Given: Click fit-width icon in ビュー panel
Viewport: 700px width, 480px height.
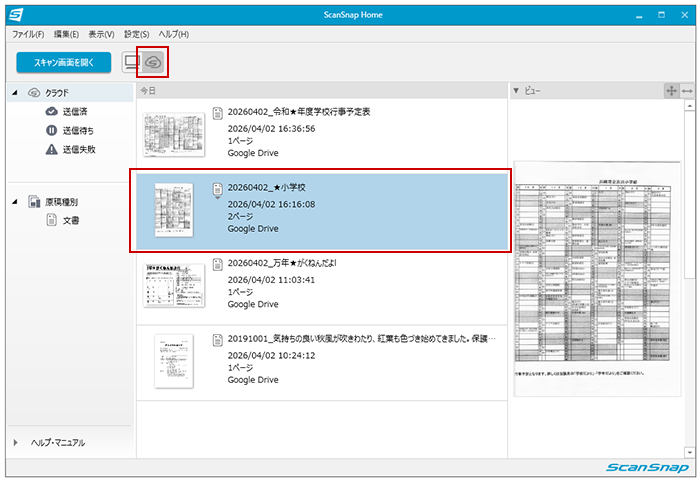Looking at the screenshot, I should (687, 91).
